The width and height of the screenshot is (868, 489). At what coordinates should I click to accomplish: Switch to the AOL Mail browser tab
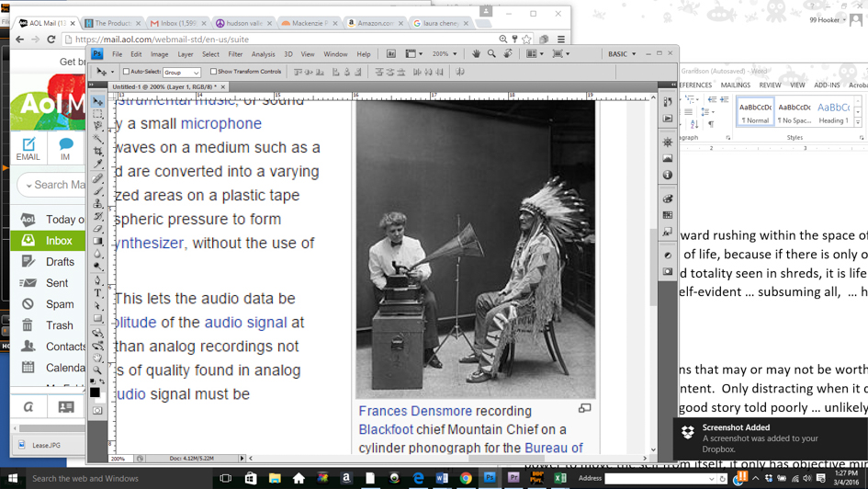47,23
